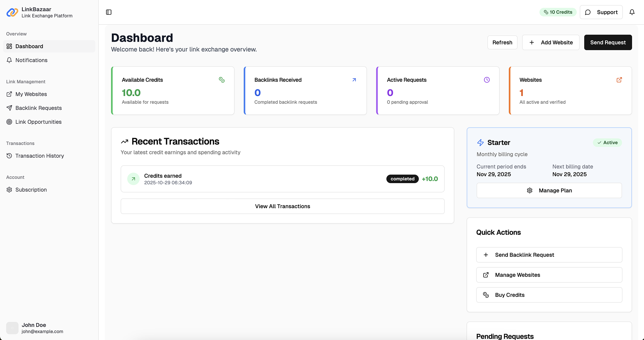Viewport: 644px width, 340px height.
Task: Click the trending arrow icon beside Recent Transactions
Action: (125, 141)
